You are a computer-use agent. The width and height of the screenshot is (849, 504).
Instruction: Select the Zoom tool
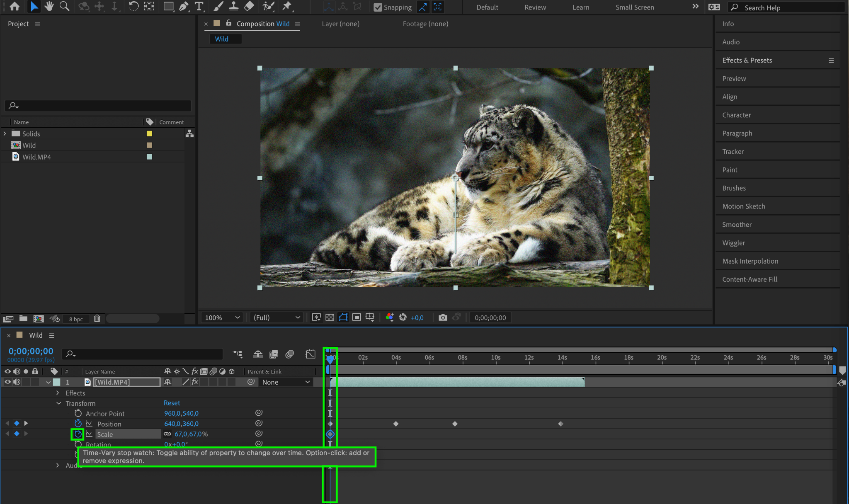[x=64, y=6]
